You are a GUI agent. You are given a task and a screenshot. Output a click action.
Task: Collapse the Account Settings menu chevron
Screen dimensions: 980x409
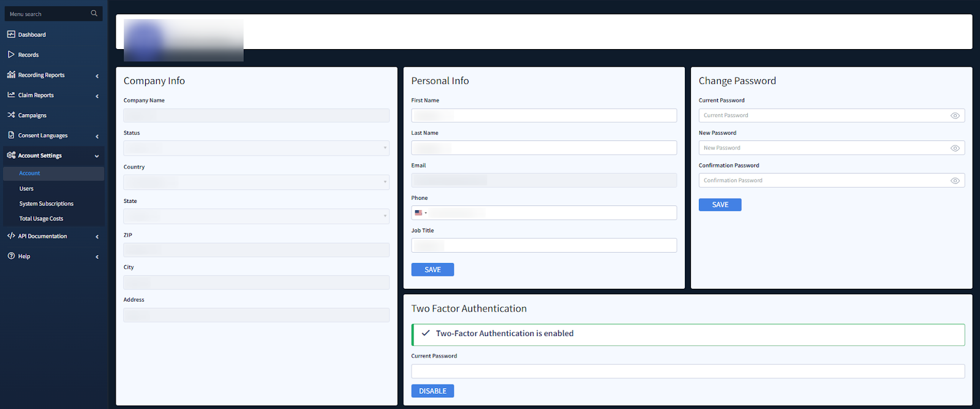[x=97, y=156]
